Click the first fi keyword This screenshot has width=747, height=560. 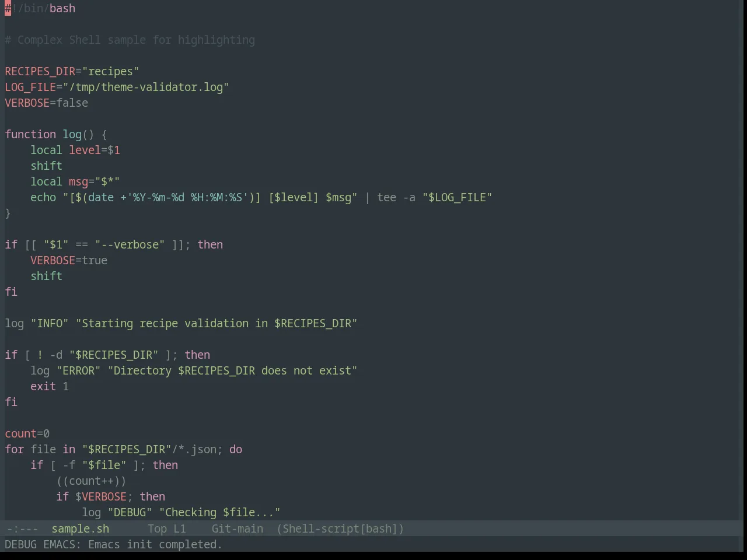pyautogui.click(x=11, y=292)
